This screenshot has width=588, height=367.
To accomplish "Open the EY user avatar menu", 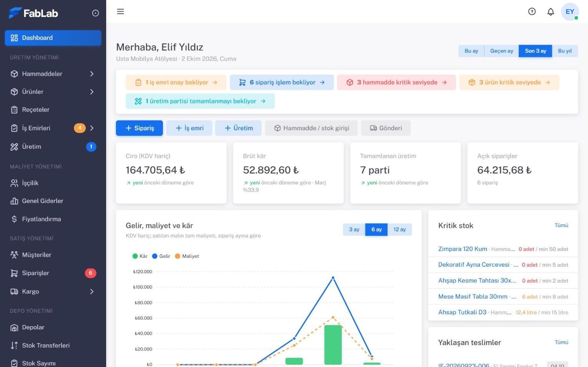I will click(x=570, y=12).
